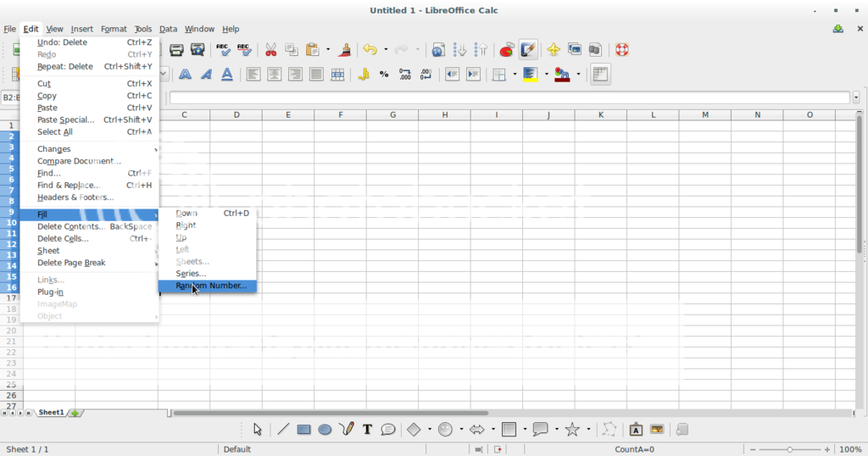Select the Clone Formatting paintbrush
This screenshot has height=456, width=868.
[x=345, y=50]
